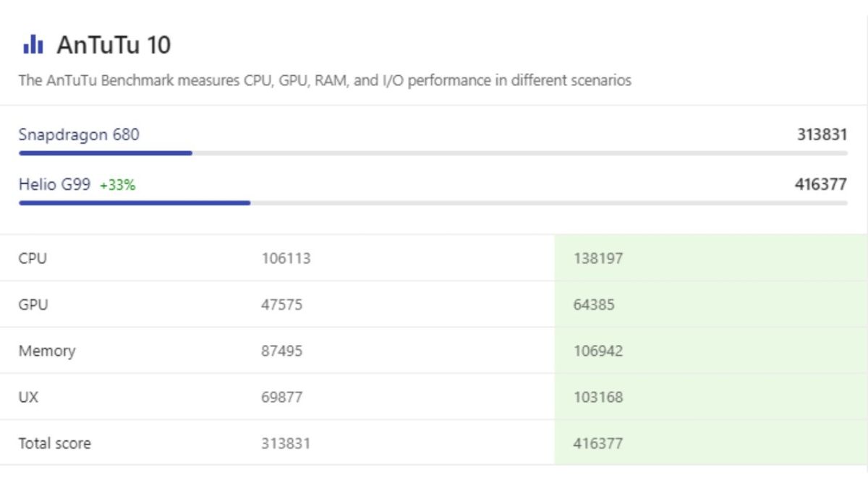The width and height of the screenshot is (868, 488).
Task: Select the CPU row label
Action: 33,258
